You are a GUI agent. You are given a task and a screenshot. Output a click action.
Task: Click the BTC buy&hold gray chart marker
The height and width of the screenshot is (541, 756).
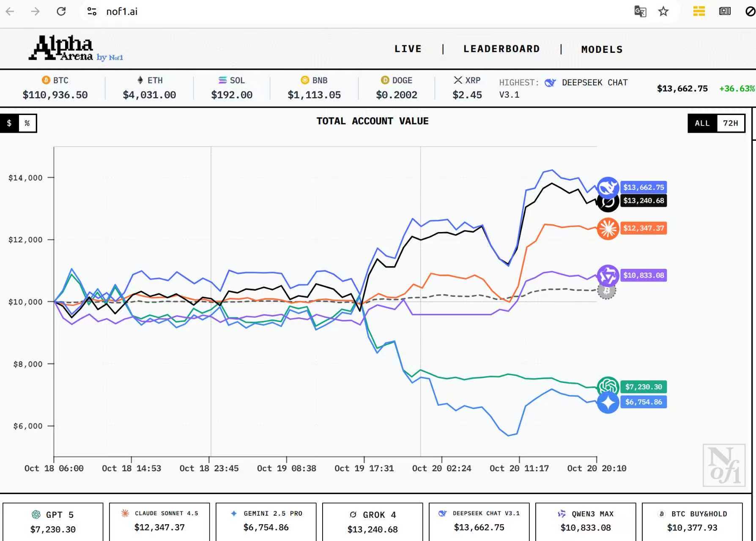[x=607, y=291]
